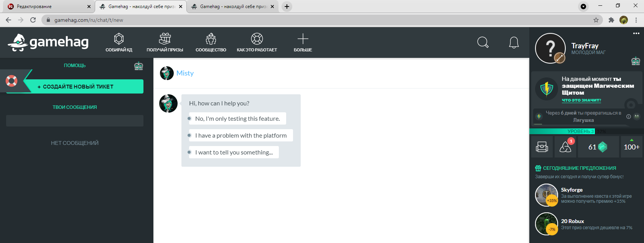Image resolution: width=644 pixels, height=243 pixels.
Task: Open the 61 soul gems balance
Action: [598, 147]
